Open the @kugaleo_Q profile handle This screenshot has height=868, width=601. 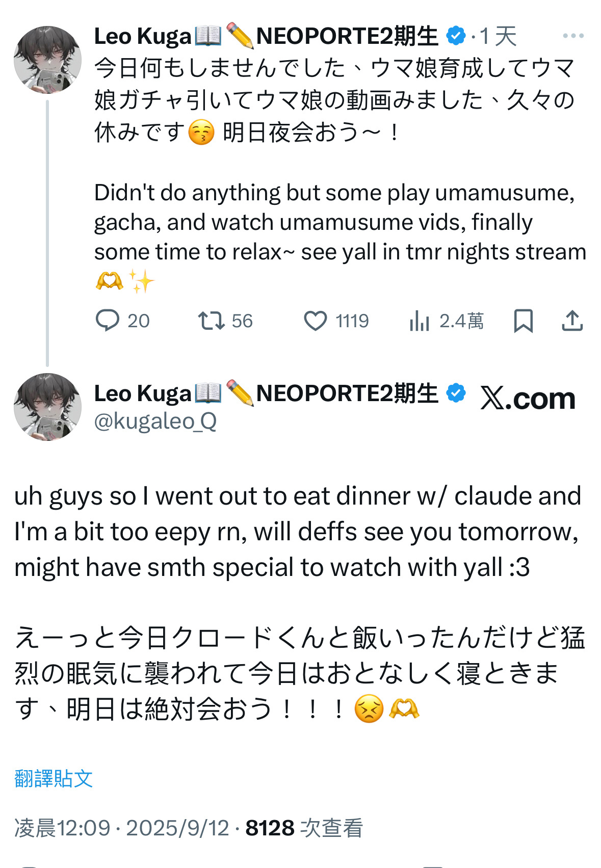point(155,422)
